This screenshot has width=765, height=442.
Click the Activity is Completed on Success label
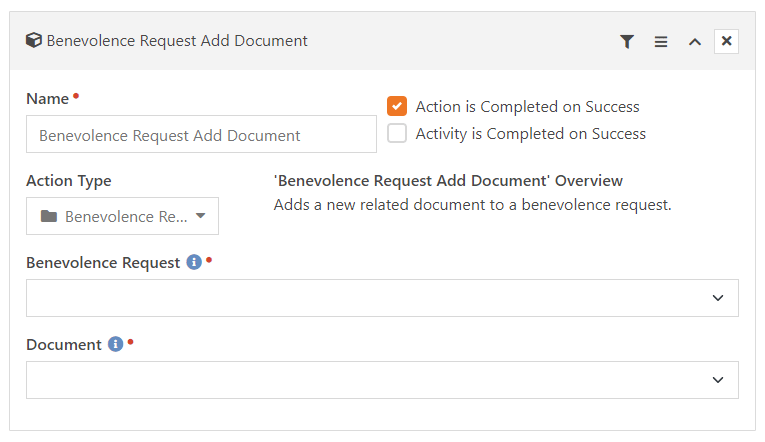pyautogui.click(x=530, y=134)
